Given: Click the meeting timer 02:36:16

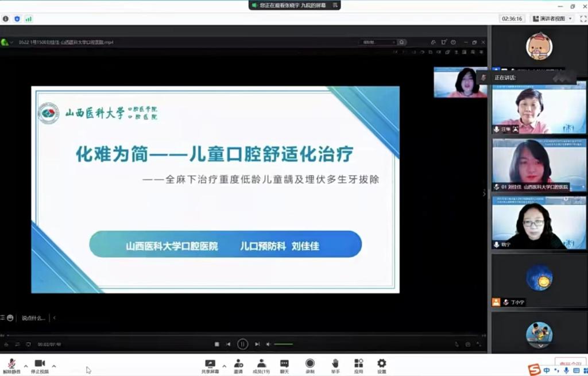Looking at the screenshot, I should click(512, 19).
